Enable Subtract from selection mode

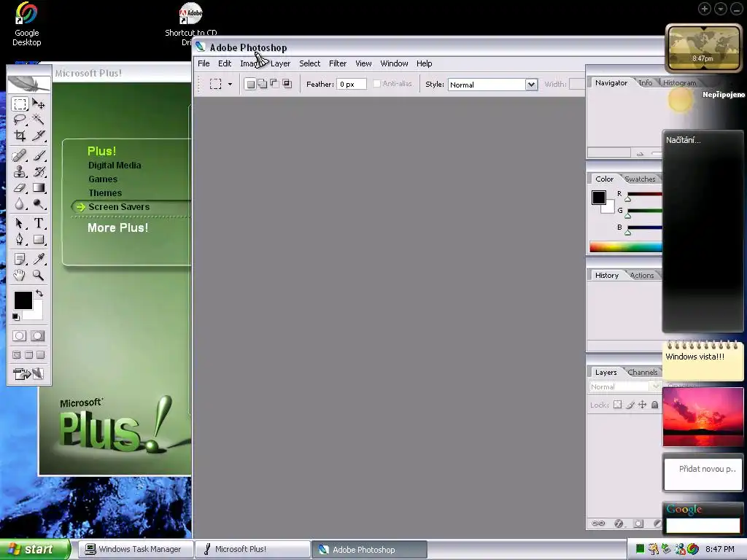pyautogui.click(x=274, y=85)
